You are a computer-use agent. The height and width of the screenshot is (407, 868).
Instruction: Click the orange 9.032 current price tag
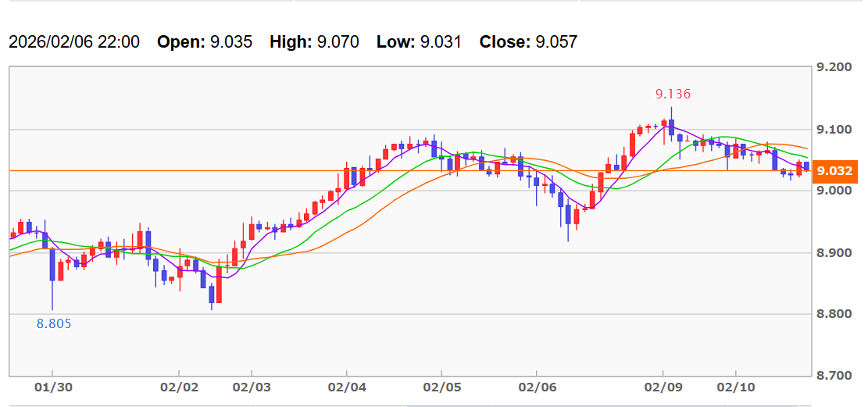click(836, 171)
